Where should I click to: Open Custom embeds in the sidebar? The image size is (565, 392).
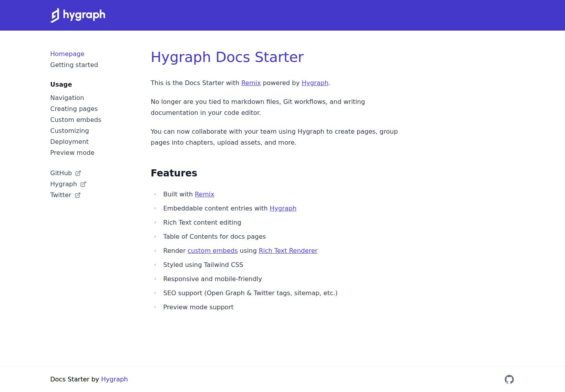click(x=76, y=120)
